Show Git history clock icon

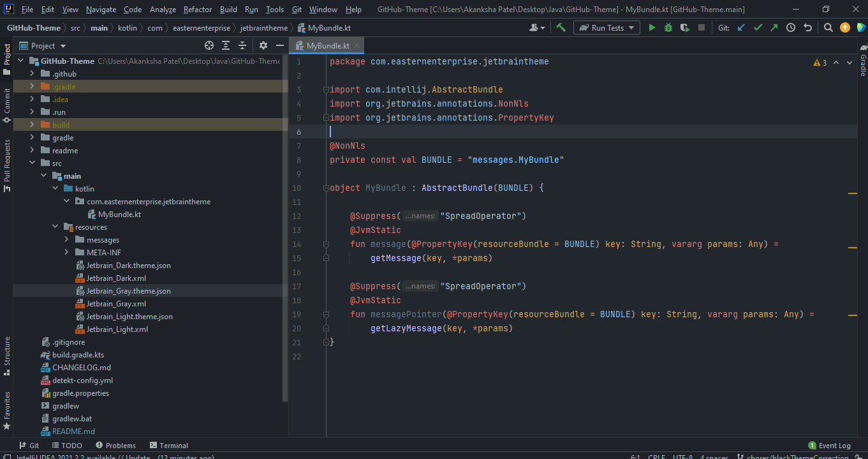[791, 27]
